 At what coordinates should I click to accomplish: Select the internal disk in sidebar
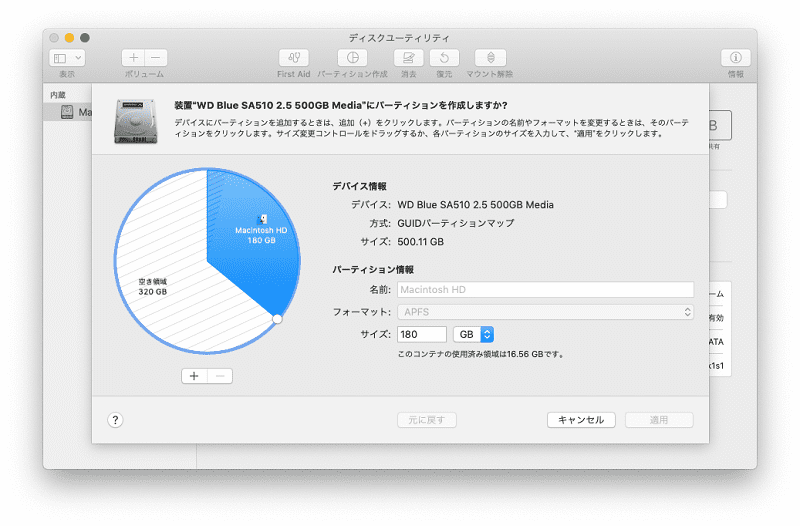click(69, 112)
